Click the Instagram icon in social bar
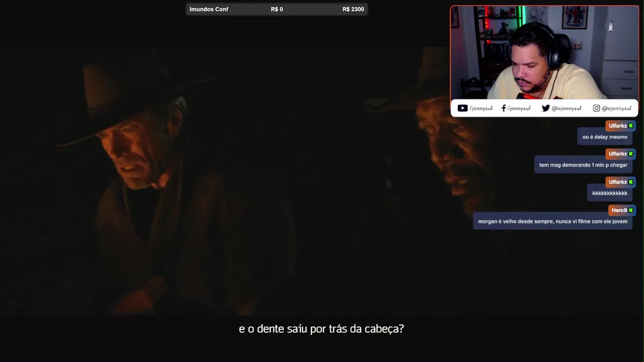The image size is (644, 362). tap(596, 108)
